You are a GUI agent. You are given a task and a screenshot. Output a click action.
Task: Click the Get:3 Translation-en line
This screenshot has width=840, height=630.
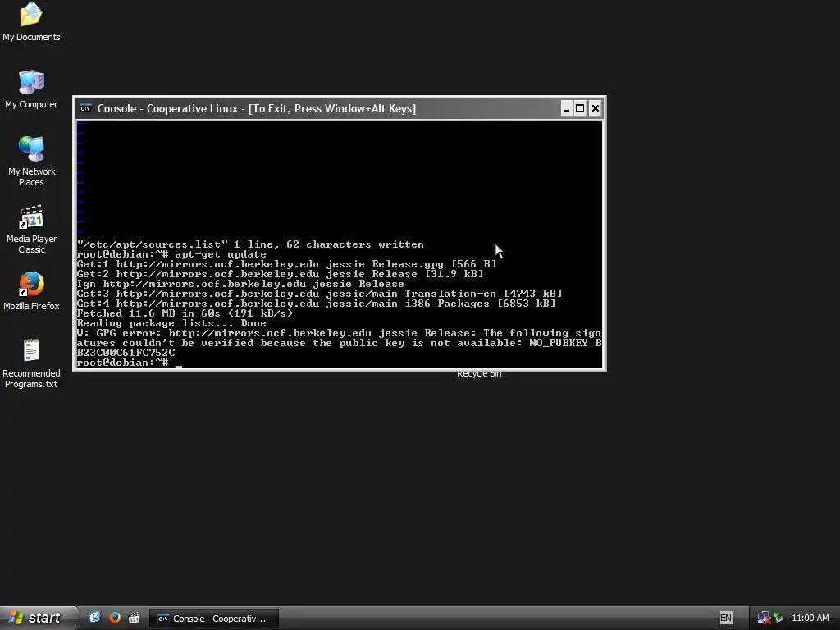(x=319, y=294)
